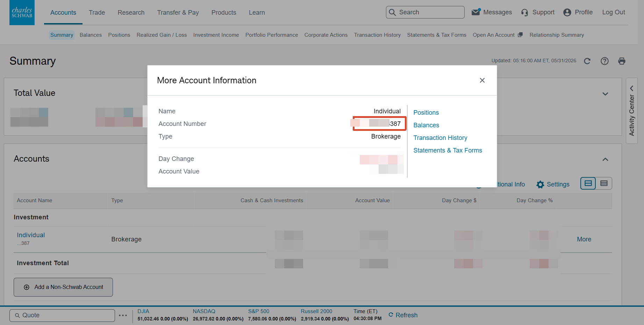
Task: Open Investment Income tab
Action: [x=216, y=35]
